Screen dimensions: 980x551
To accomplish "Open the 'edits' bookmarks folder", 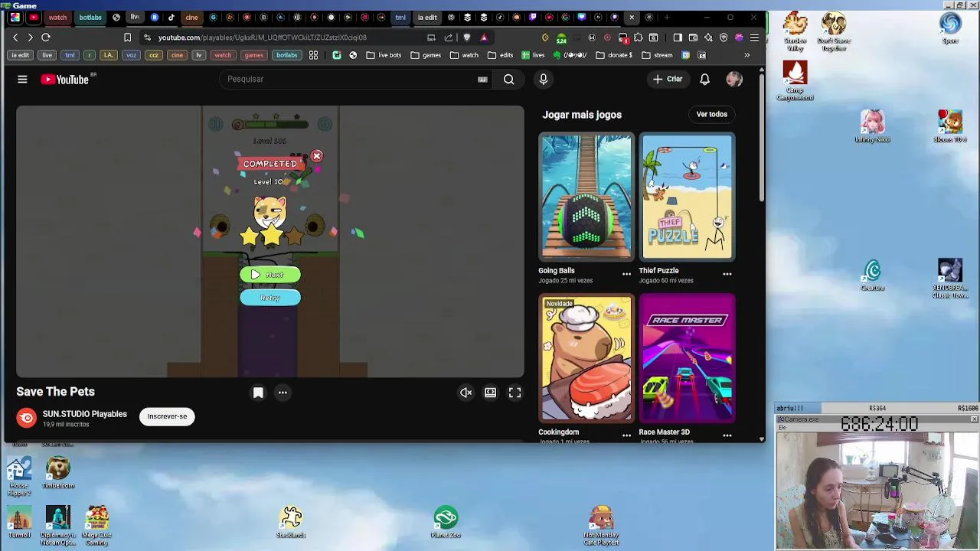I will tap(500, 55).
